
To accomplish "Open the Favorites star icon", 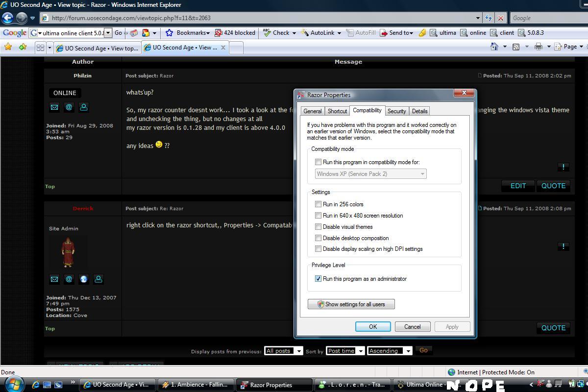I will [x=8, y=47].
